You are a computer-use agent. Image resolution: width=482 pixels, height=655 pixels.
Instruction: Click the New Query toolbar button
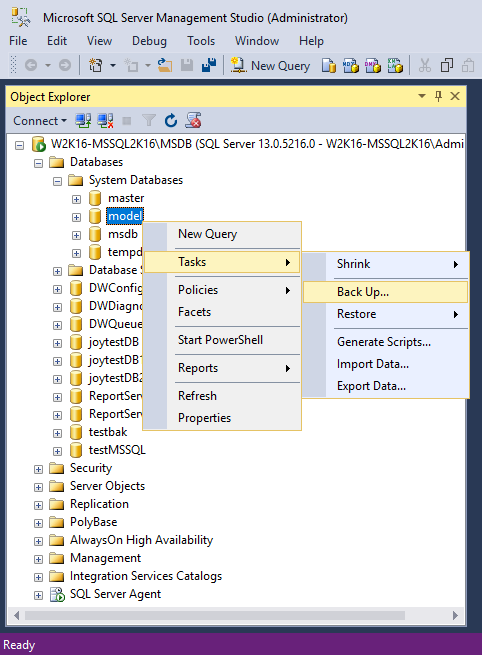(270, 66)
